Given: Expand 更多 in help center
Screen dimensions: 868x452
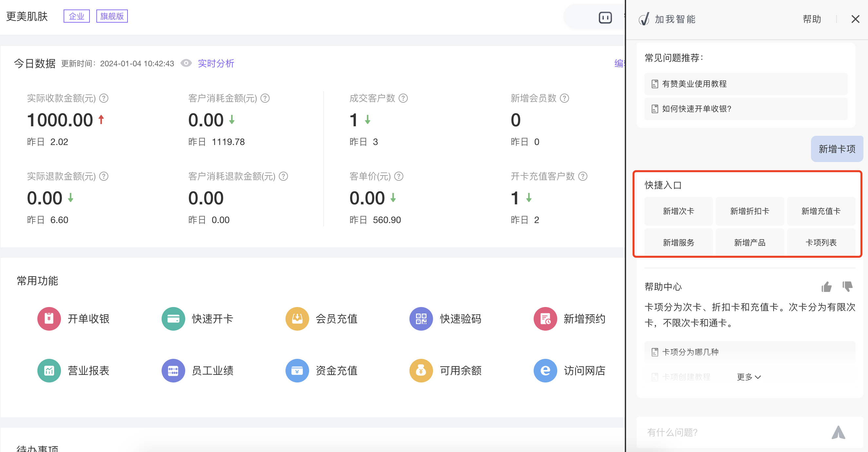Looking at the screenshot, I should tap(749, 377).
